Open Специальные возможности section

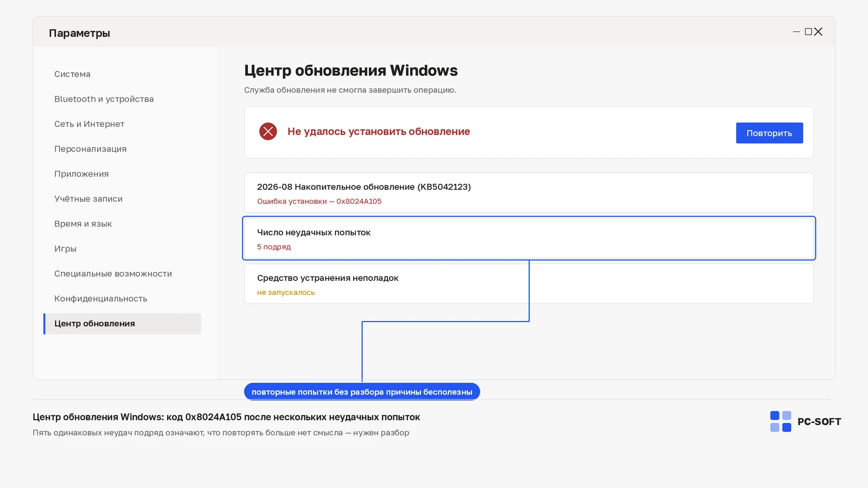click(113, 274)
